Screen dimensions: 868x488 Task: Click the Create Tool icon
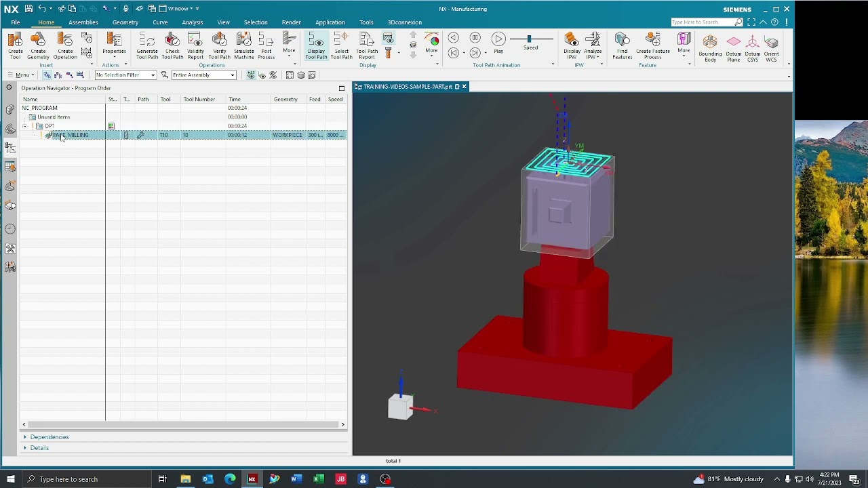tap(15, 45)
